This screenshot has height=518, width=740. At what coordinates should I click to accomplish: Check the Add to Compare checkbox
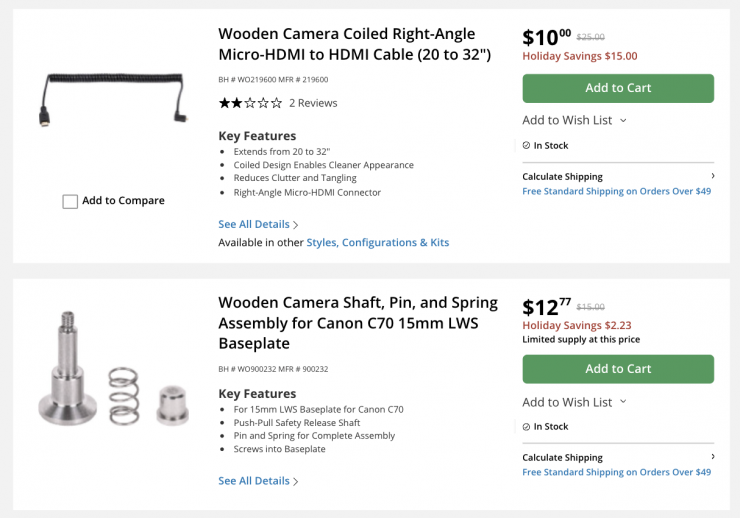coord(70,201)
